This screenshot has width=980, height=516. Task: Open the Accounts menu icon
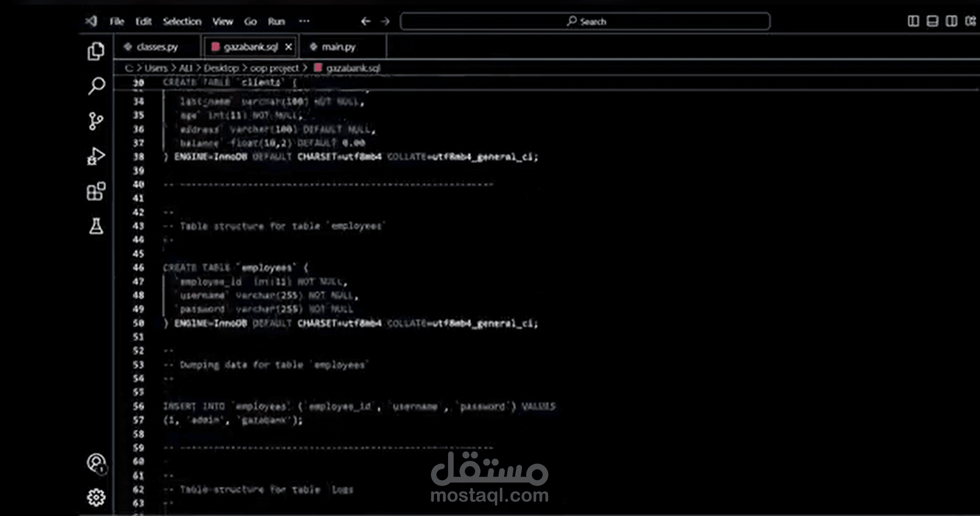(96, 463)
